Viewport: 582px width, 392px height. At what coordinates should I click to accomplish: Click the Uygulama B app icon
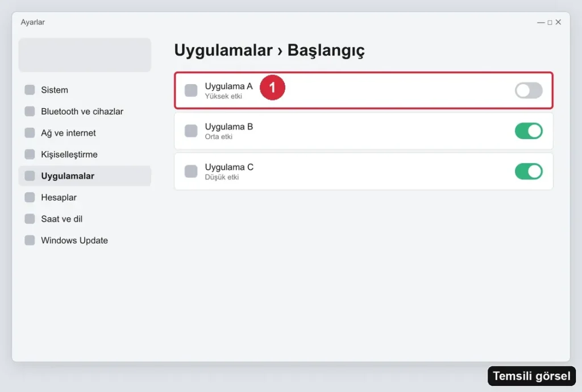tap(191, 131)
